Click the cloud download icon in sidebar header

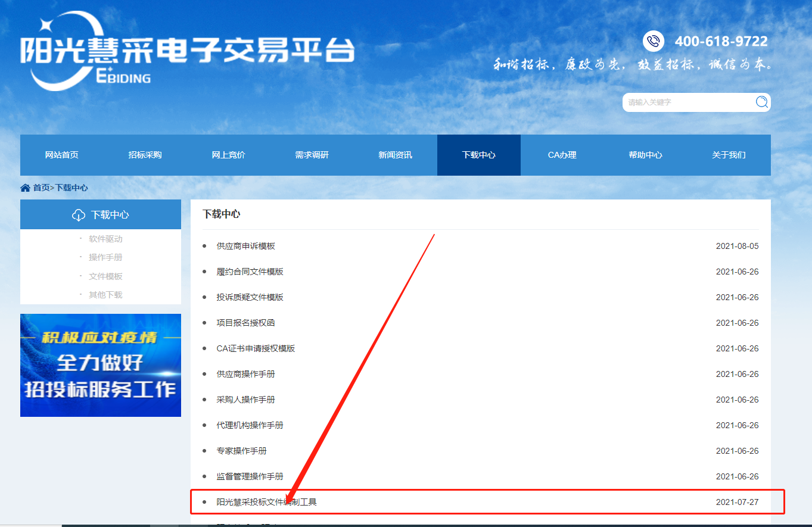78,215
